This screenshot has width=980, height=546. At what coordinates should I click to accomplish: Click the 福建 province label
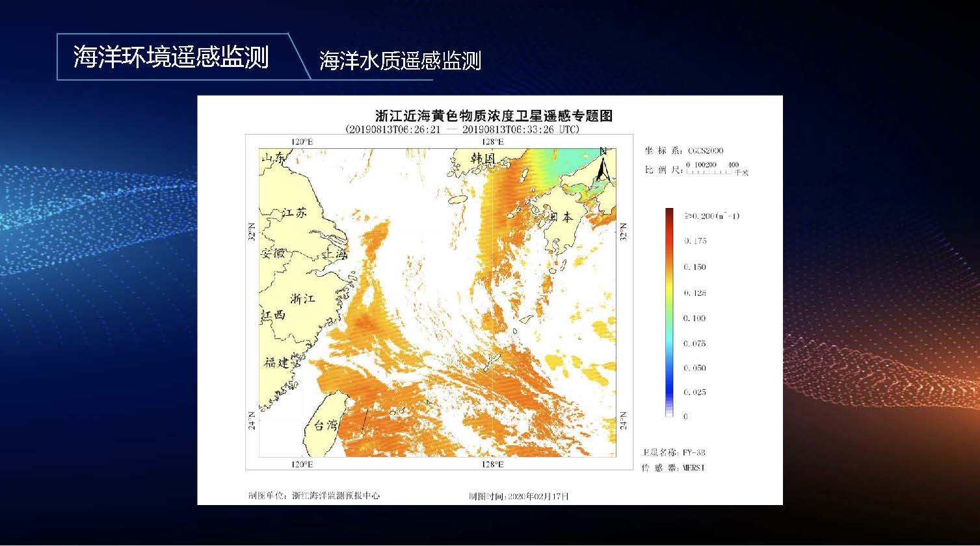(x=276, y=363)
